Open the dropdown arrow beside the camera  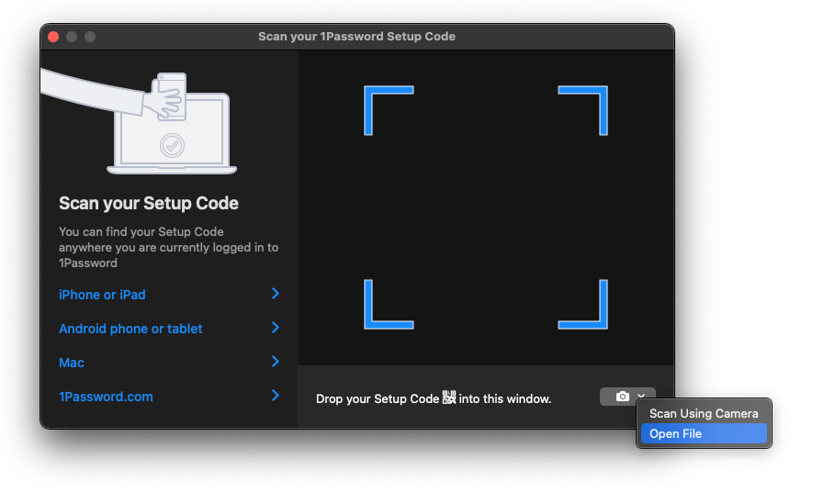point(641,396)
